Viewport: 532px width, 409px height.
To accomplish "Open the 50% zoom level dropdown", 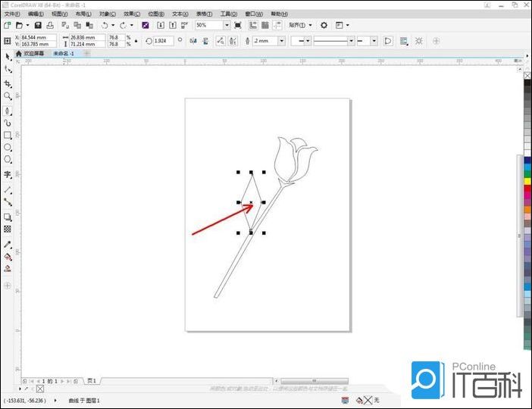I will pyautogui.click(x=227, y=25).
